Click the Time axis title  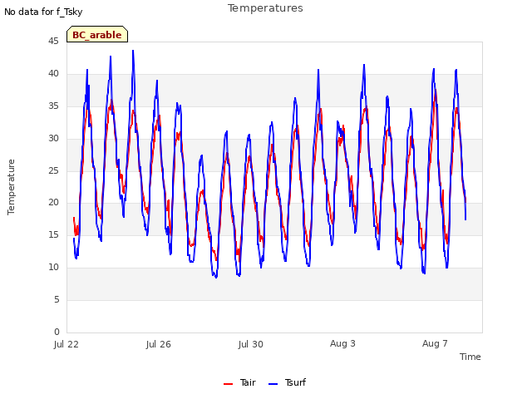click(x=470, y=357)
